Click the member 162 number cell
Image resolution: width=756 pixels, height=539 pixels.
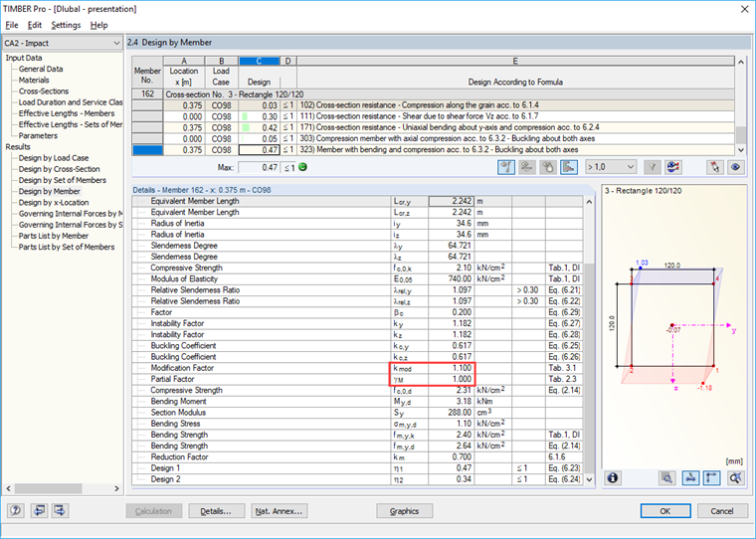(147, 94)
